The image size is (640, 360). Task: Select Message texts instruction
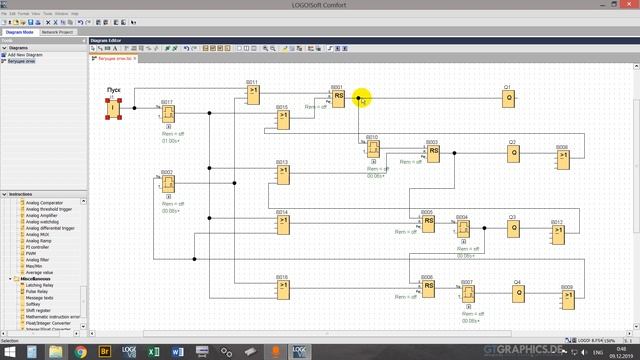pyautogui.click(x=39, y=298)
